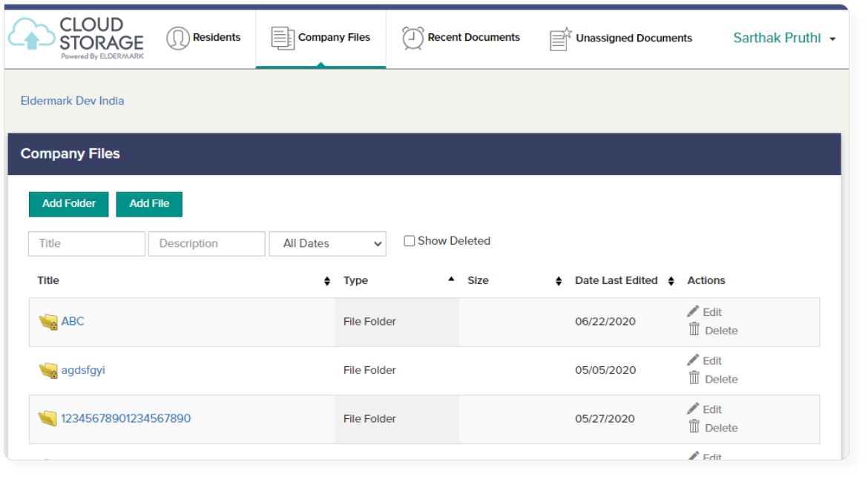The image size is (868, 479).
Task: Click the trash icon in the agdsfgyi row
Action: coord(694,377)
